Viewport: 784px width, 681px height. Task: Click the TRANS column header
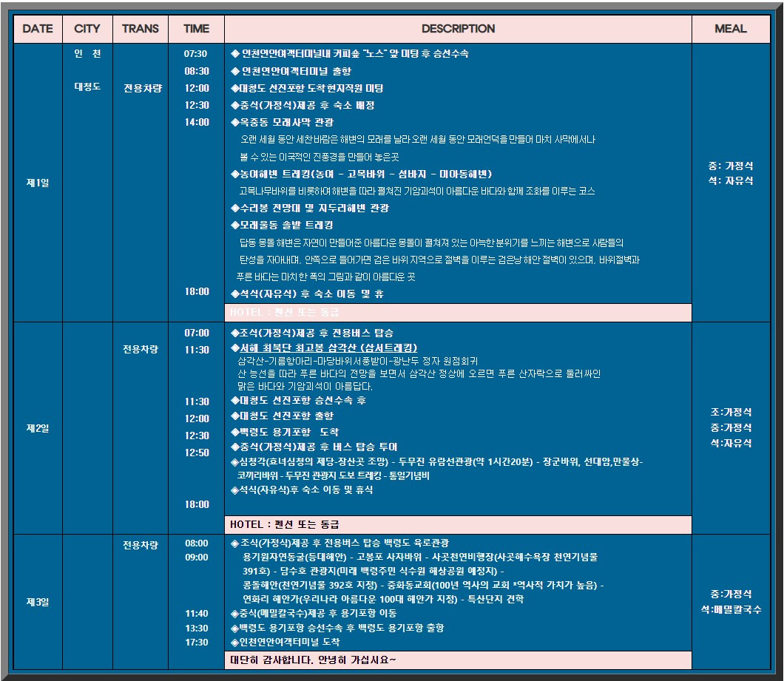tap(141, 29)
